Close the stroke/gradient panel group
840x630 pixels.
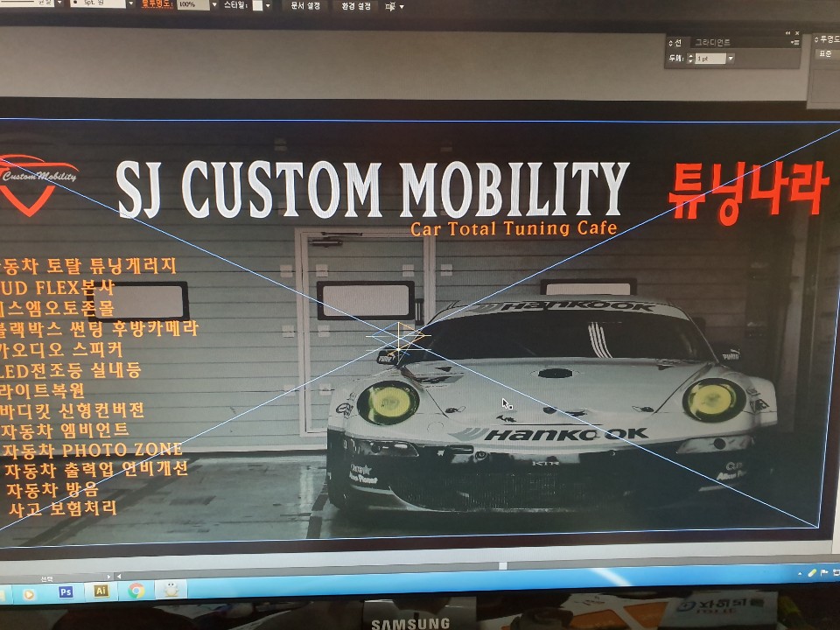coord(797,33)
